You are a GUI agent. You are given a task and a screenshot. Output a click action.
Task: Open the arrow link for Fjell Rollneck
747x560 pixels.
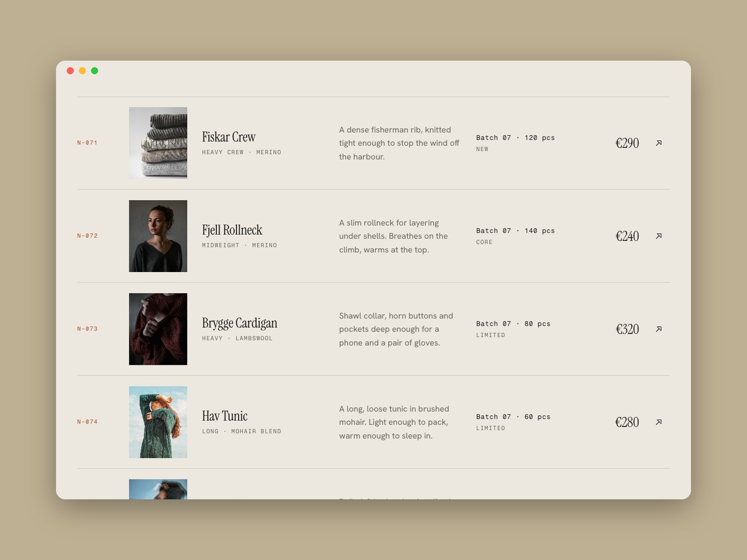(658, 236)
